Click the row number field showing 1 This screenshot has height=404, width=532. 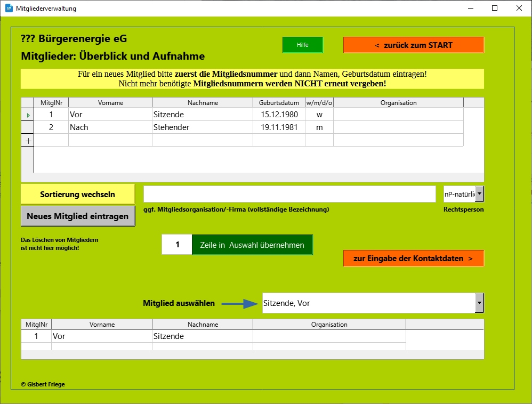pos(177,245)
